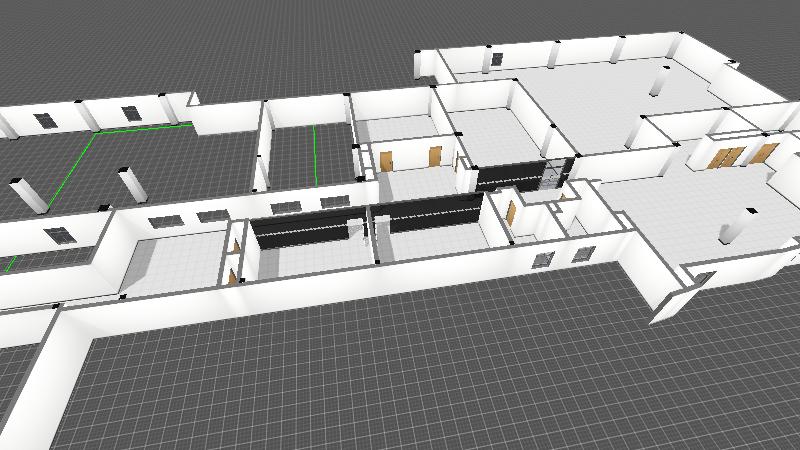Select the long black wall in the lower-middle room
The height and width of the screenshot is (450, 800).
click(x=300, y=228)
